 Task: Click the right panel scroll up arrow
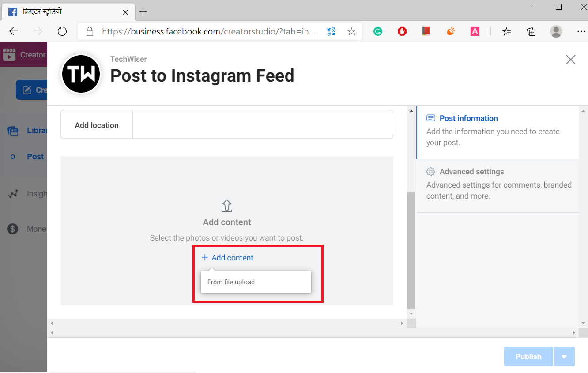tap(583, 111)
